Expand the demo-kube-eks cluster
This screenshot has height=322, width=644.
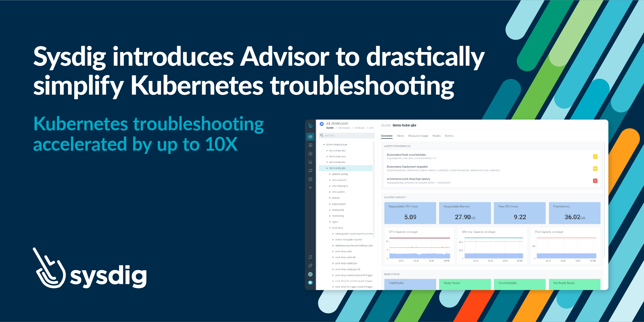pos(327,162)
